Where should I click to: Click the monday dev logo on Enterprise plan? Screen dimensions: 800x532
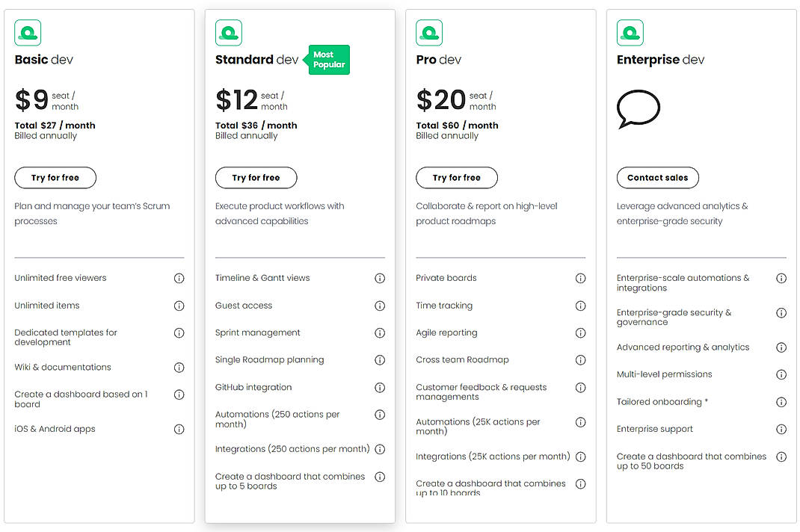click(630, 33)
